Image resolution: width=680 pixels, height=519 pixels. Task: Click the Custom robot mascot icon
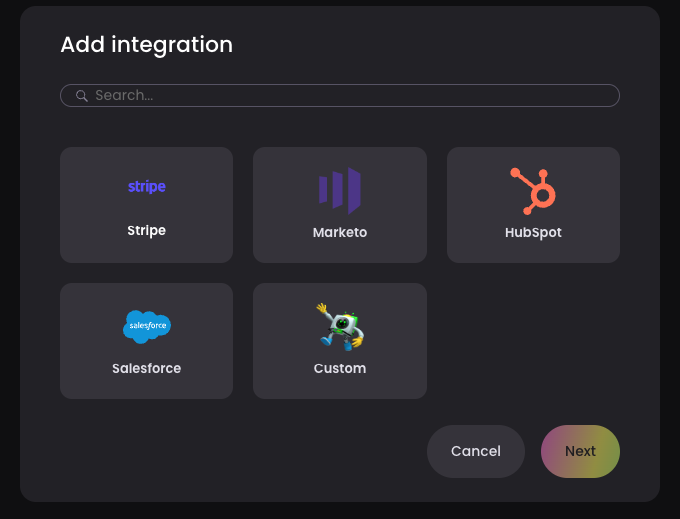coord(340,327)
